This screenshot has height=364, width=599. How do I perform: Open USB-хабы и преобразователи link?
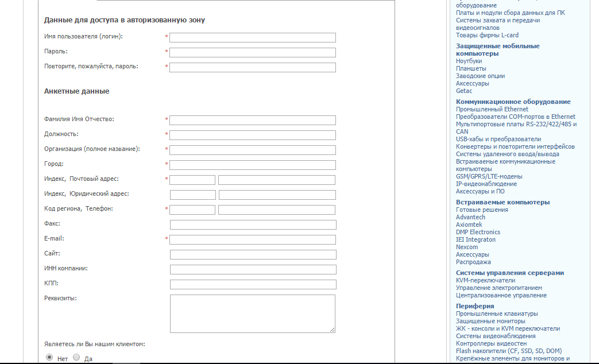(498, 139)
